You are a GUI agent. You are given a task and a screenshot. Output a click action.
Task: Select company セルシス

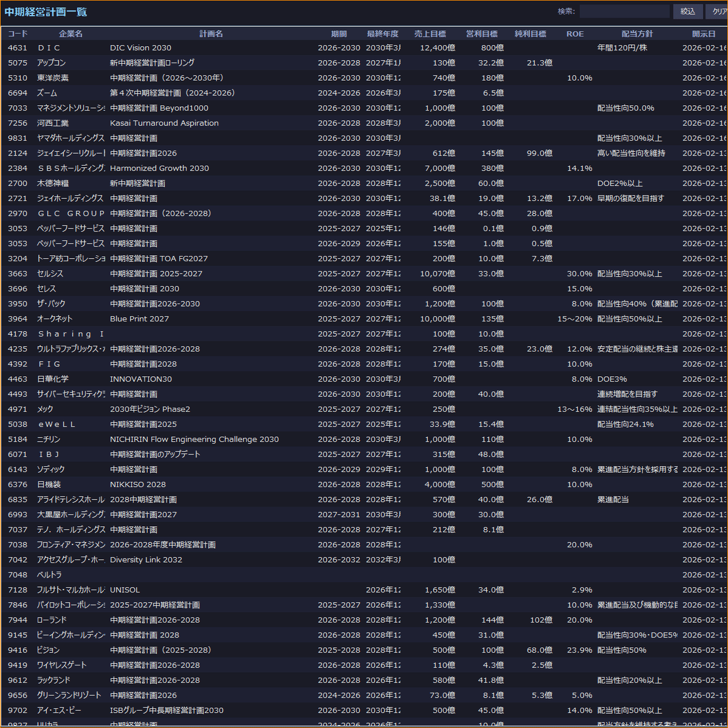(50, 273)
